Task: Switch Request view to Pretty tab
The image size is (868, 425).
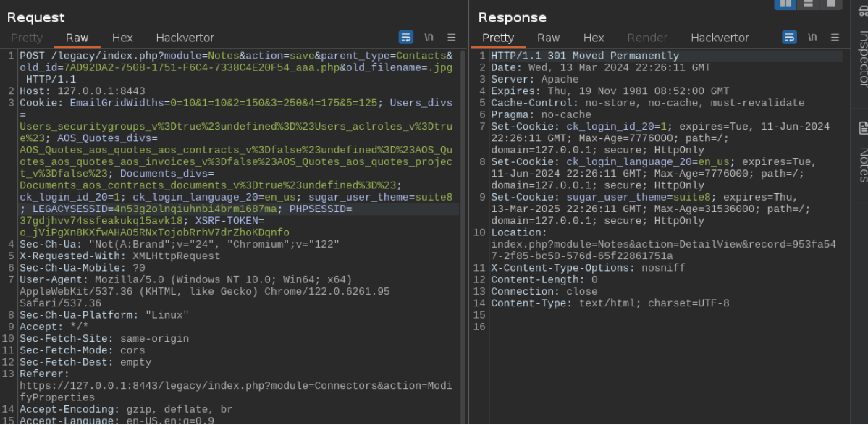Action: pyautogui.click(x=27, y=38)
